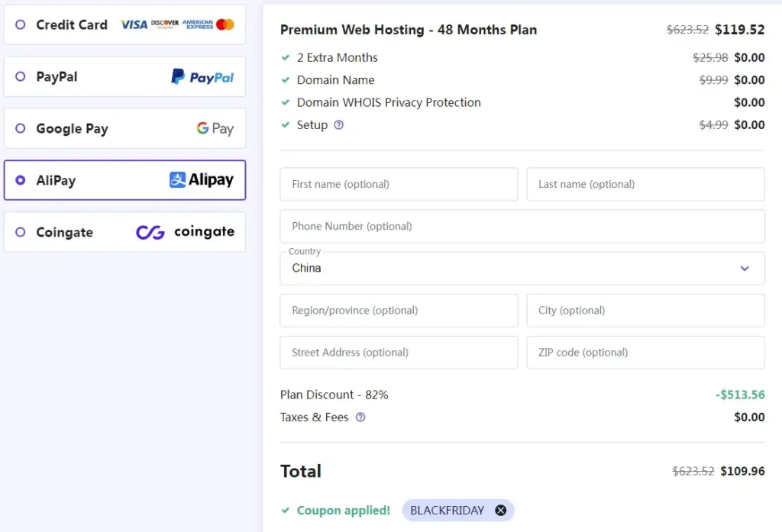Expand the country list chevron arrow
Screen dimensions: 782x532
point(745,268)
